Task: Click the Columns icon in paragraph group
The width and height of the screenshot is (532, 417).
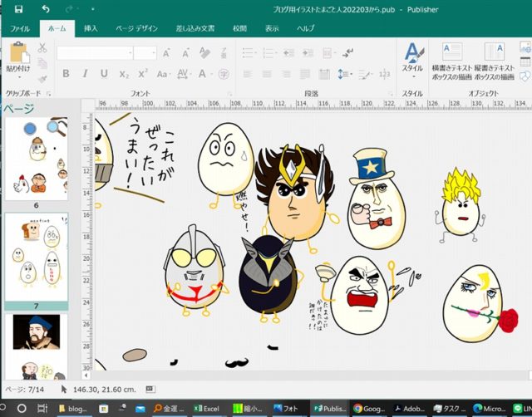Action: click(x=328, y=53)
